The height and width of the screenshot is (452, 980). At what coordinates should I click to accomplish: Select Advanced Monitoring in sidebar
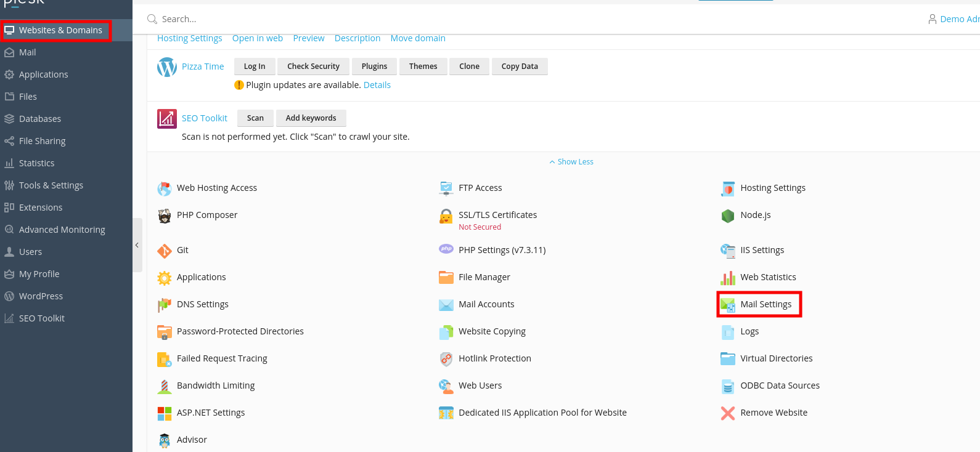(66, 230)
